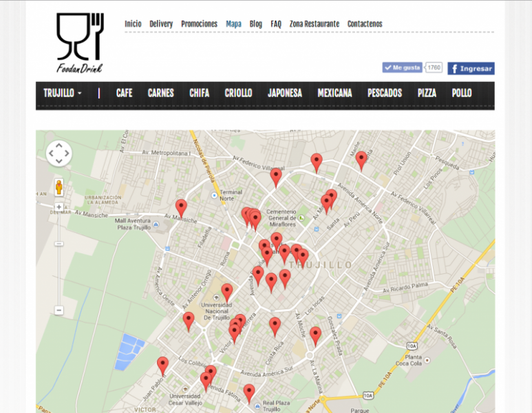This screenshot has width=532, height=413.
Task: Click the Universidad Cesar Vallejo marker
Action: pyautogui.click(x=185, y=389)
